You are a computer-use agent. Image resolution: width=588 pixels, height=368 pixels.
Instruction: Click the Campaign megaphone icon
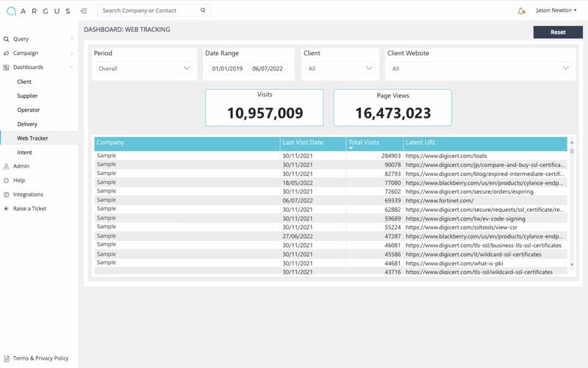tap(6, 53)
